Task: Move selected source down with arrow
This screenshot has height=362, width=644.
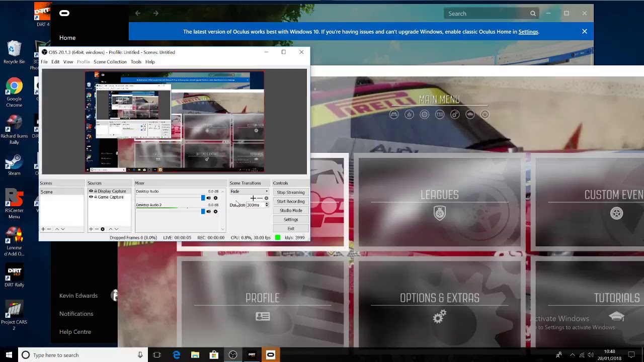Action: [x=117, y=229]
